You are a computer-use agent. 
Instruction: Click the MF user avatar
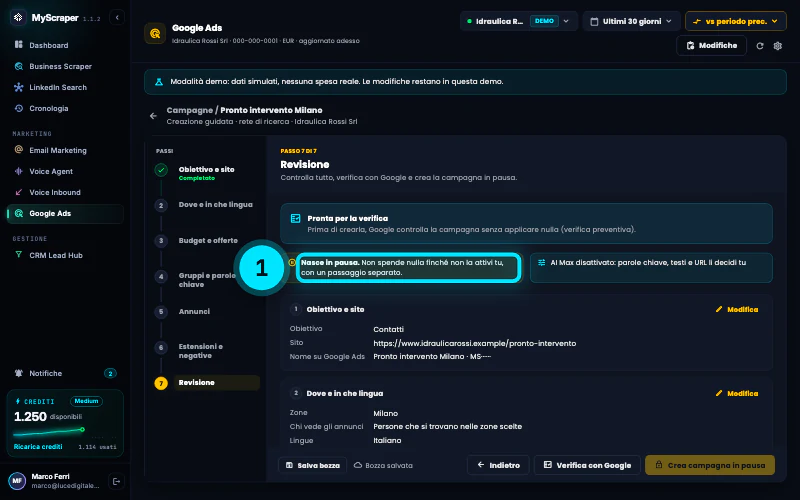17,481
